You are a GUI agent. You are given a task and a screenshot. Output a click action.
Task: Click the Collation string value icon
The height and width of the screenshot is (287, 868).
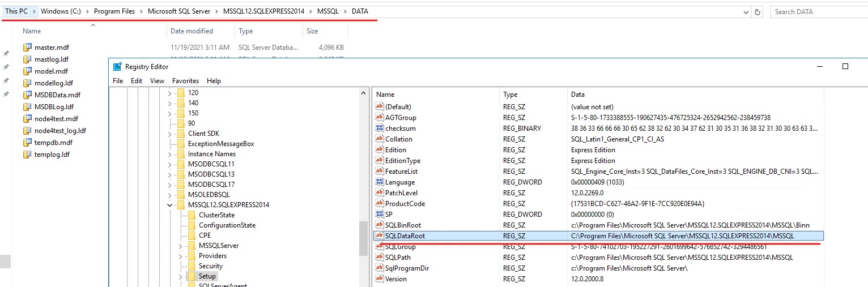[x=380, y=139]
